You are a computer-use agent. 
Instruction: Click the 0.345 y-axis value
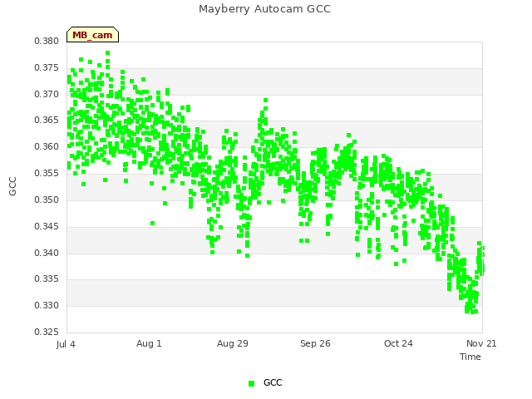(47, 226)
